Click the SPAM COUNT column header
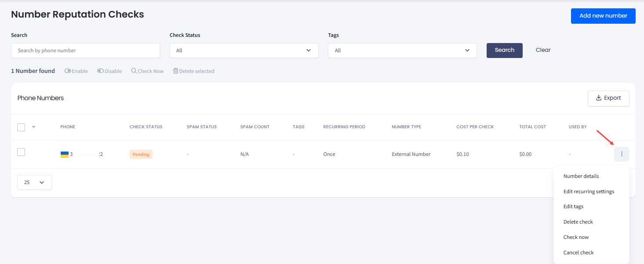Screen dimensions: 644x264 click(x=255, y=127)
